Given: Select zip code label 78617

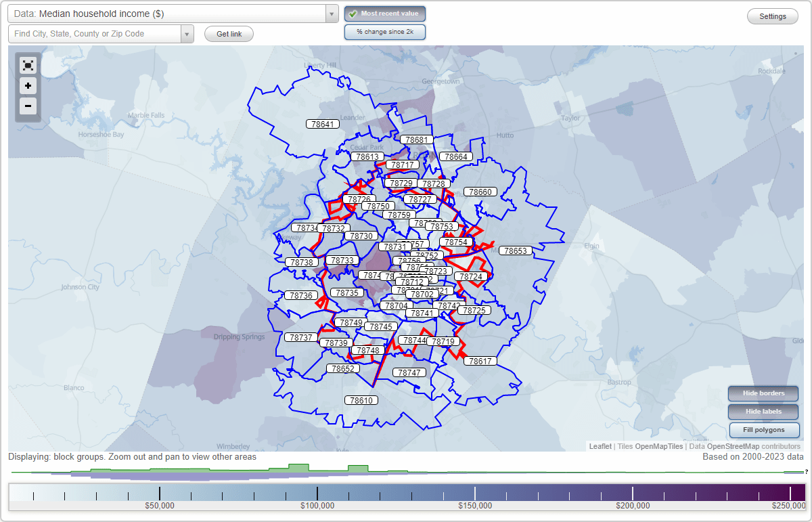Looking at the screenshot, I should [480, 361].
